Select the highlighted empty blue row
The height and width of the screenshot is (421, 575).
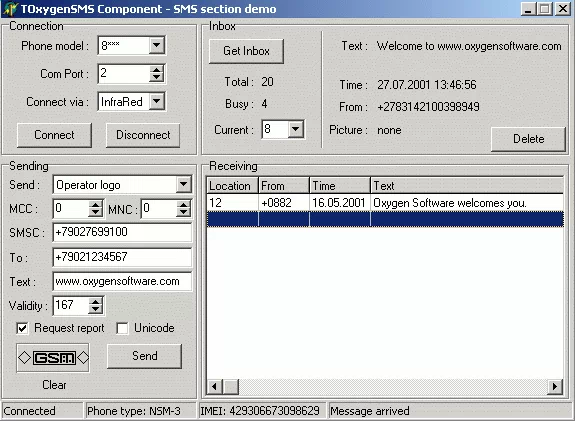385,219
